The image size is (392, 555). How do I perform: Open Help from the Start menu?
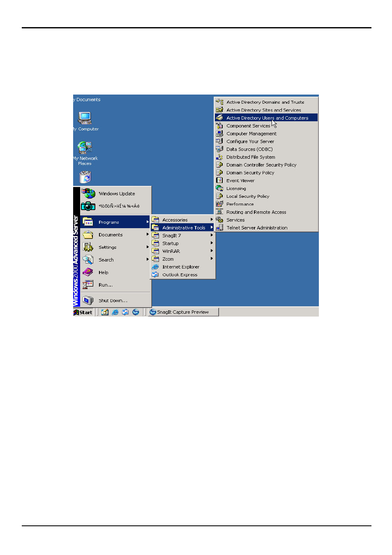click(116, 272)
